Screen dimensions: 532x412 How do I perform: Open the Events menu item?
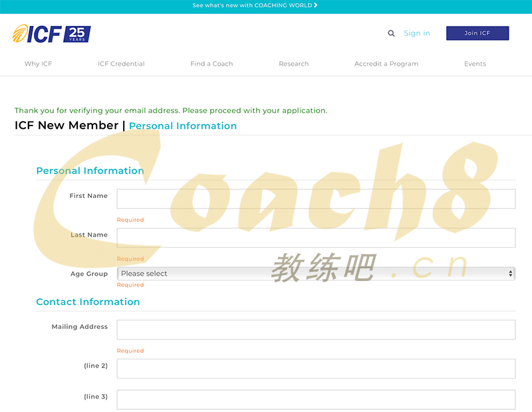475,64
